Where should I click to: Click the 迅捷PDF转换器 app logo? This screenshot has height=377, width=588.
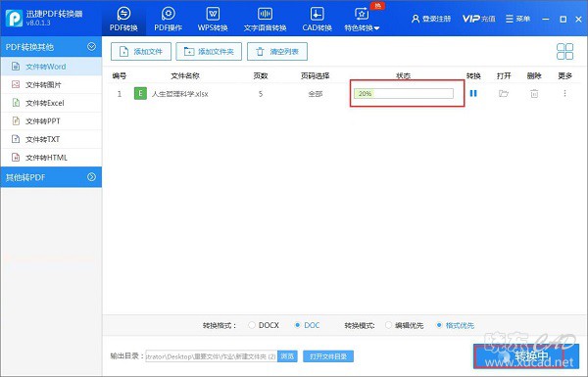(x=14, y=18)
